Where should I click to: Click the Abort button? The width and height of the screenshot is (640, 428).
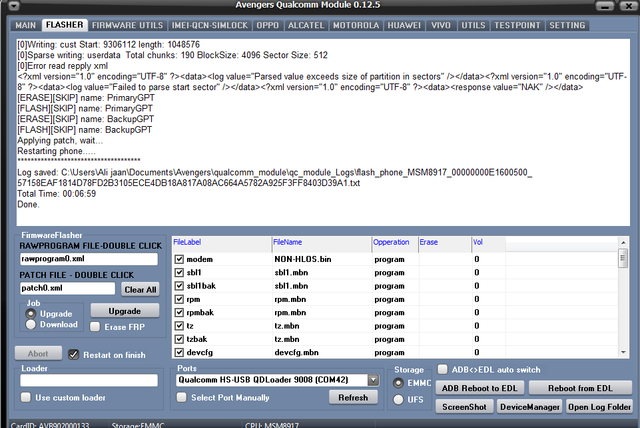(38, 354)
